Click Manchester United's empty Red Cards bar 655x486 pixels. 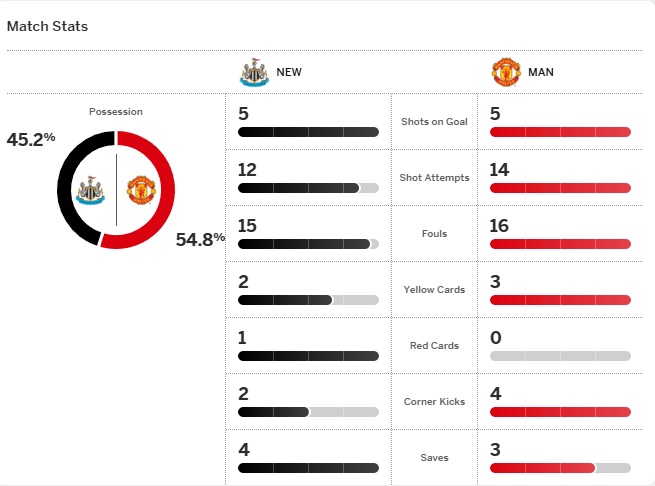click(560, 356)
